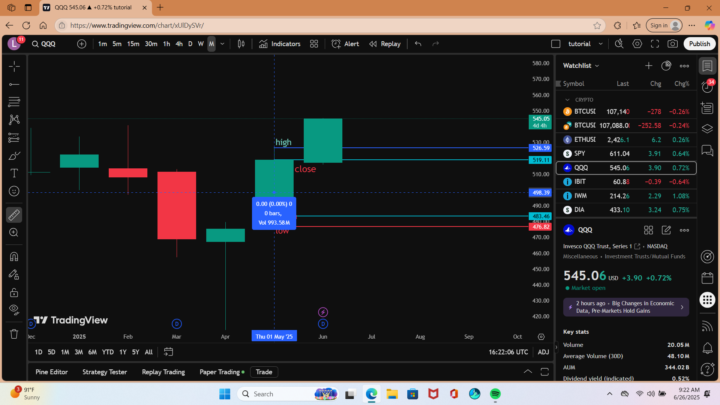Open the QQQ symbol search
Image resolution: width=720 pixels, height=405 pixels.
[x=44, y=44]
